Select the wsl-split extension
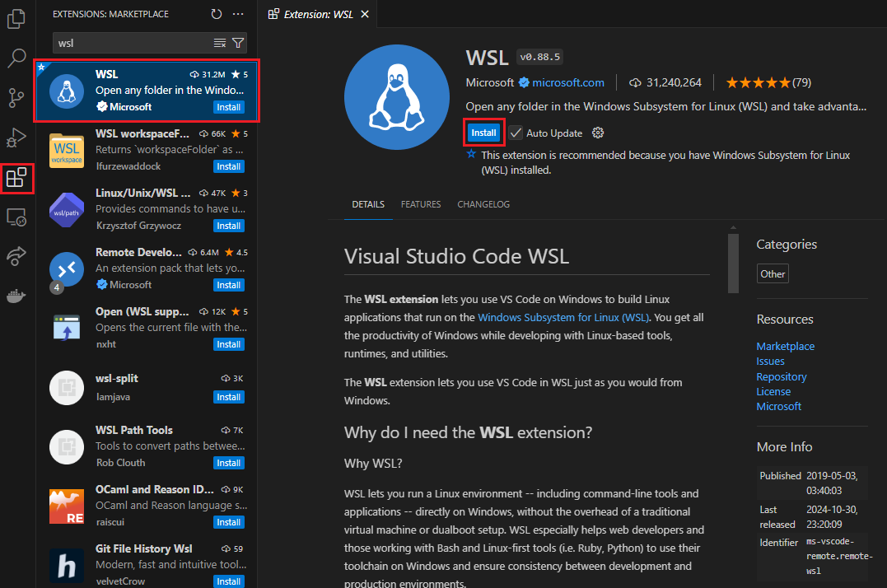The width and height of the screenshot is (887, 588). pos(147,387)
